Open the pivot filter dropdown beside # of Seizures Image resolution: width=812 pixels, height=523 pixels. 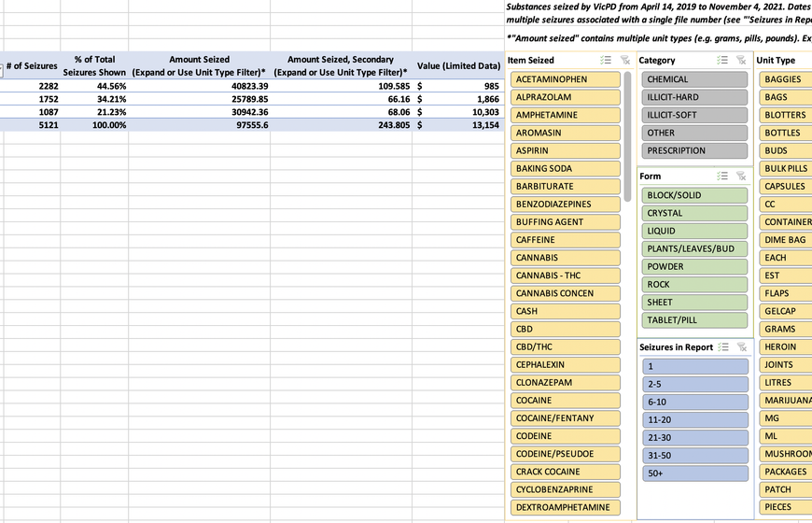1,70
